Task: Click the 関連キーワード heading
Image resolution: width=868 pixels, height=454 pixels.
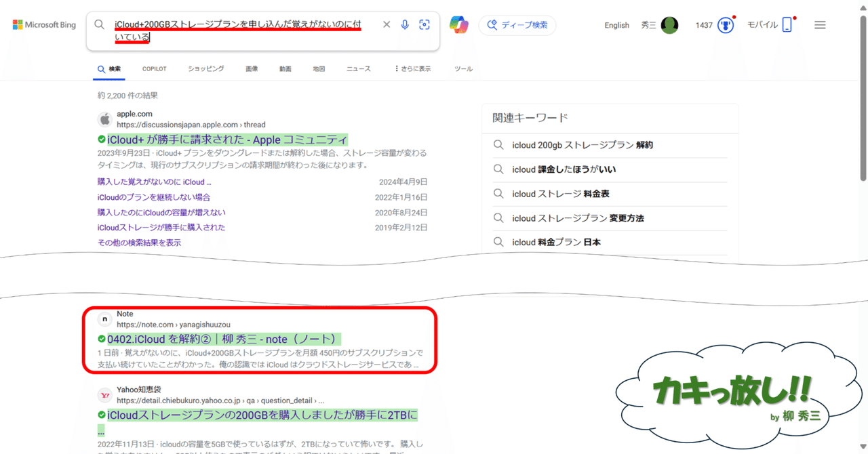Action: point(530,118)
